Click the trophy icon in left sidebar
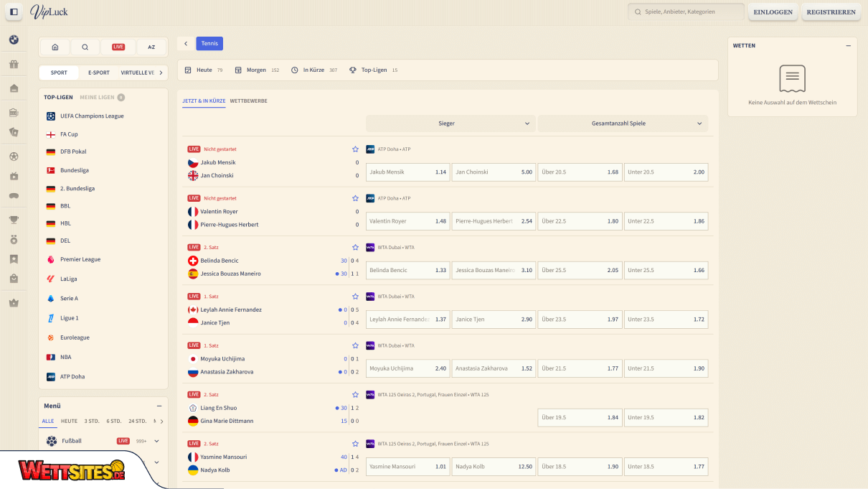The height and width of the screenshot is (489, 868). click(14, 220)
